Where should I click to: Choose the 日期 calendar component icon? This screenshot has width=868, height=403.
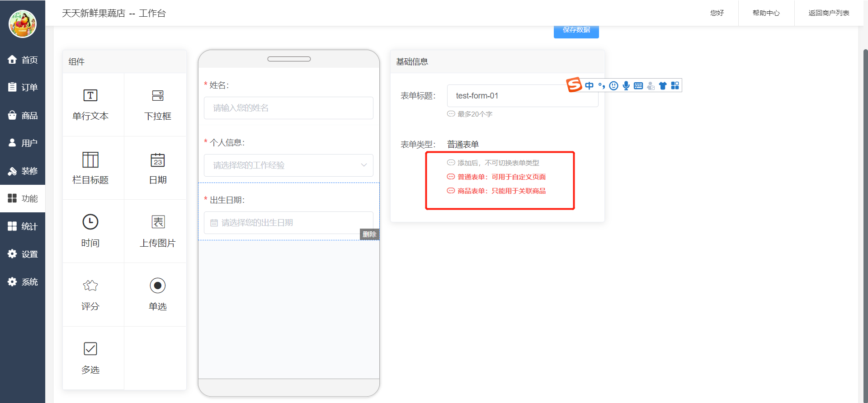[157, 160]
